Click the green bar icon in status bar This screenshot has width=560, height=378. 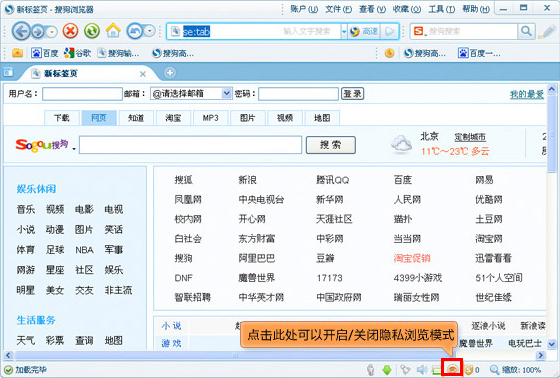436,370
